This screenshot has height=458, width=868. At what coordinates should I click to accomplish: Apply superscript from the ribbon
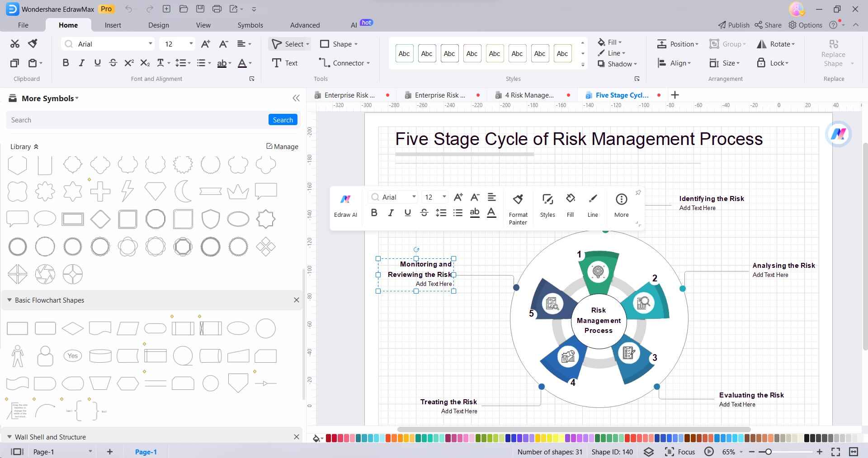pos(129,63)
